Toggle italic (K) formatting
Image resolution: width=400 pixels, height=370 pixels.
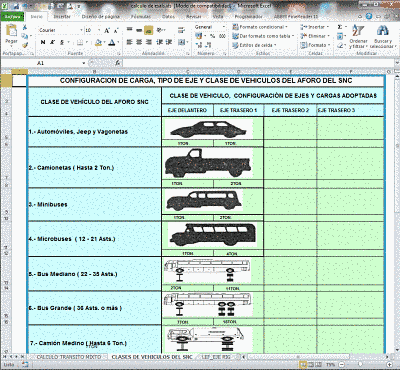(52, 42)
